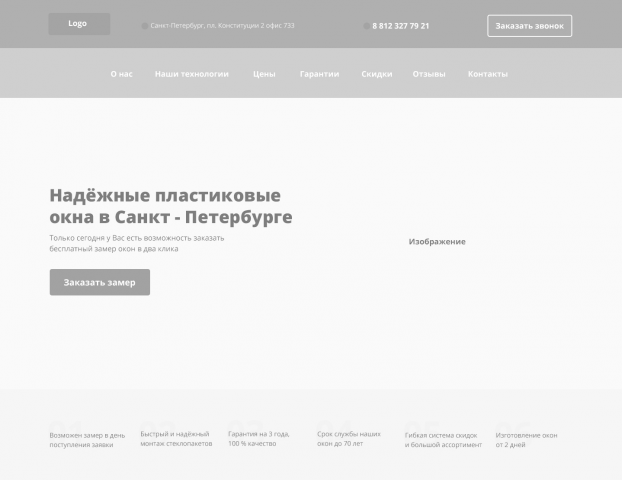Navigate to Гарантии in the menu

click(x=319, y=74)
